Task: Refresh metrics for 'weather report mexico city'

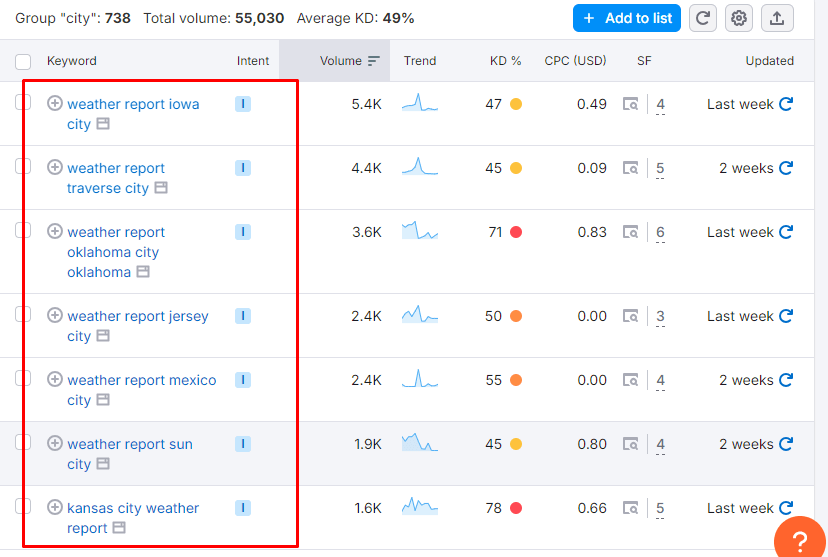Action: (786, 380)
